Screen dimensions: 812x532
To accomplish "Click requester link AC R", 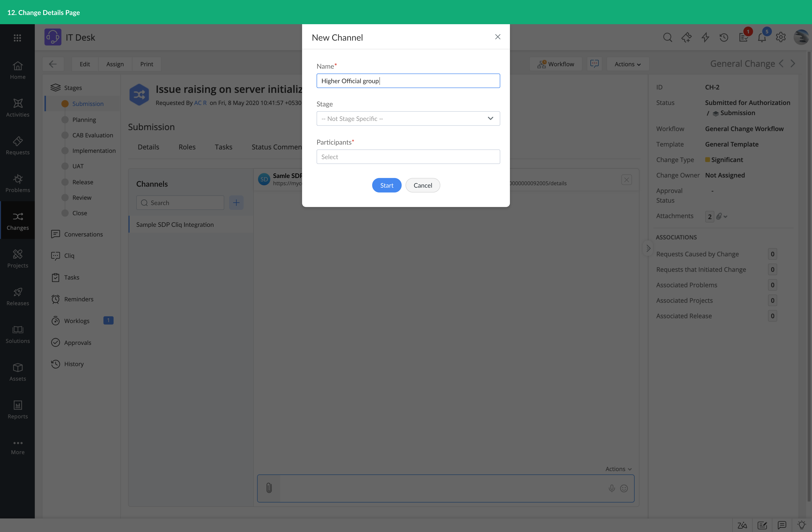I will coord(200,103).
